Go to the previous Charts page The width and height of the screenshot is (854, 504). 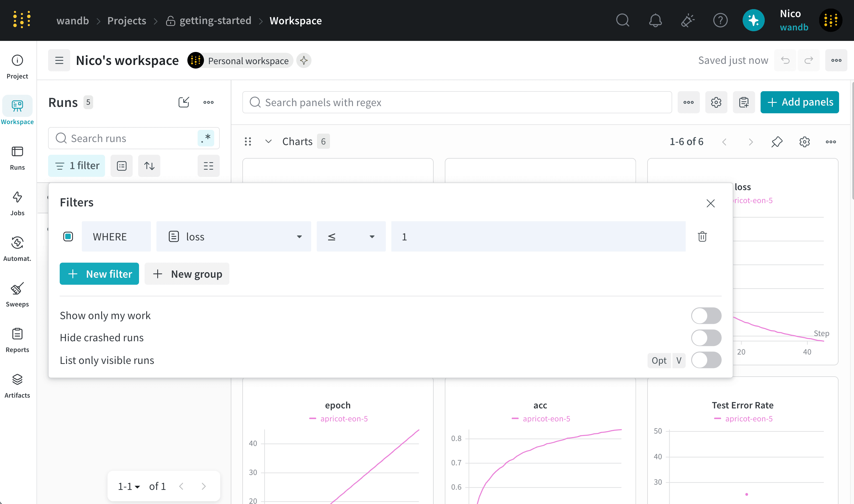click(724, 142)
